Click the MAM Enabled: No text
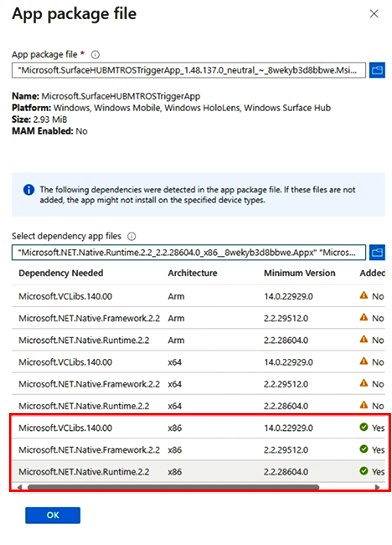 click(50, 131)
